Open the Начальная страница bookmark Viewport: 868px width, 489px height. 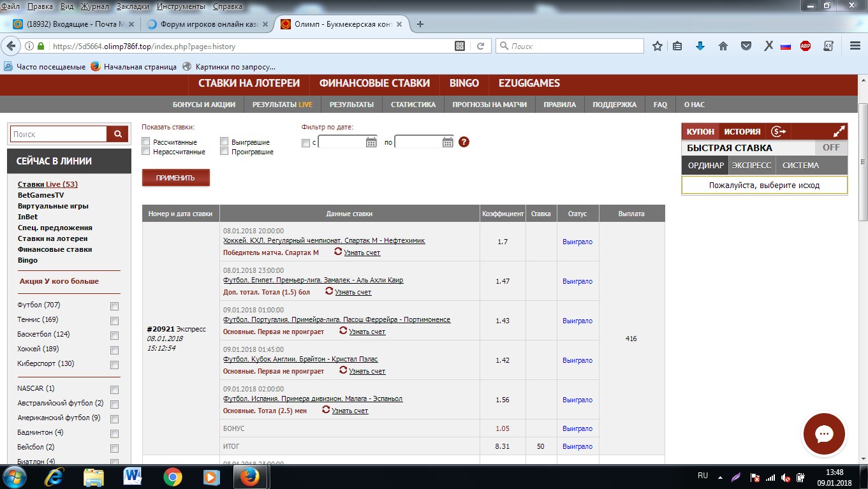[x=134, y=66]
